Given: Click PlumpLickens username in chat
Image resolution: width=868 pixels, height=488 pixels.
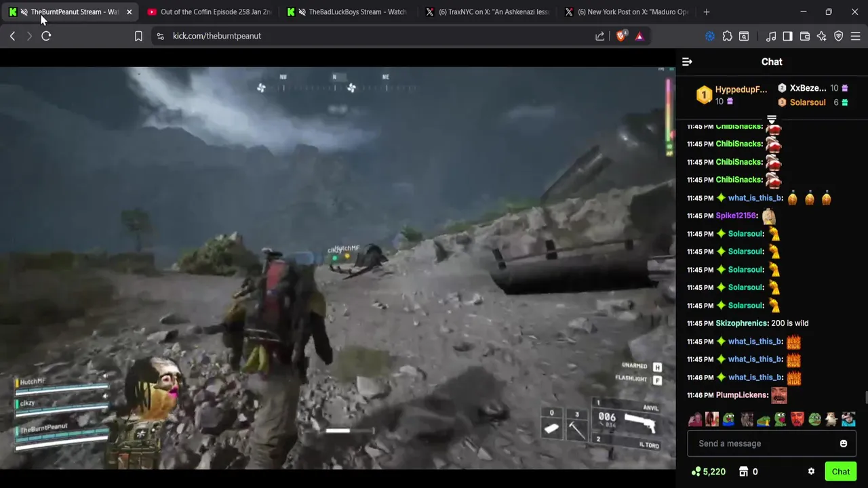Looking at the screenshot, I should [742, 395].
